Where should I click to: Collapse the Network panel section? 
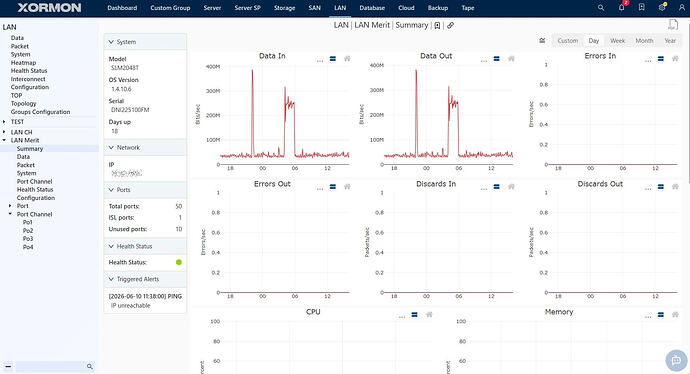coord(145,147)
